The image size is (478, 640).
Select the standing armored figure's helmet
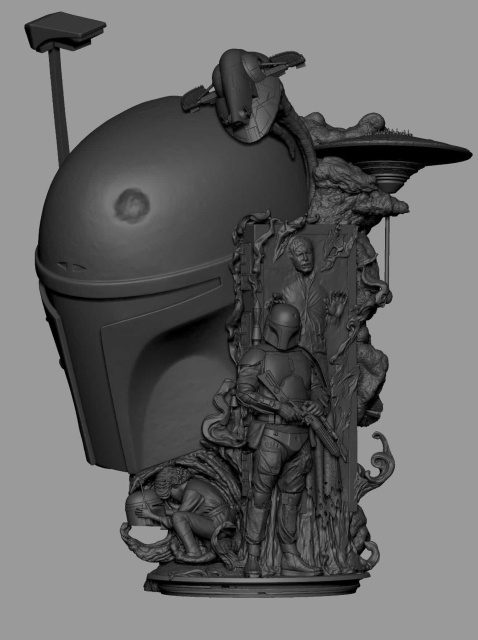[282, 326]
